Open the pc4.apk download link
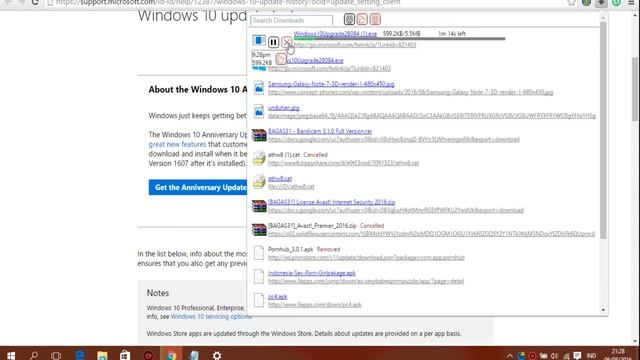 278,296
